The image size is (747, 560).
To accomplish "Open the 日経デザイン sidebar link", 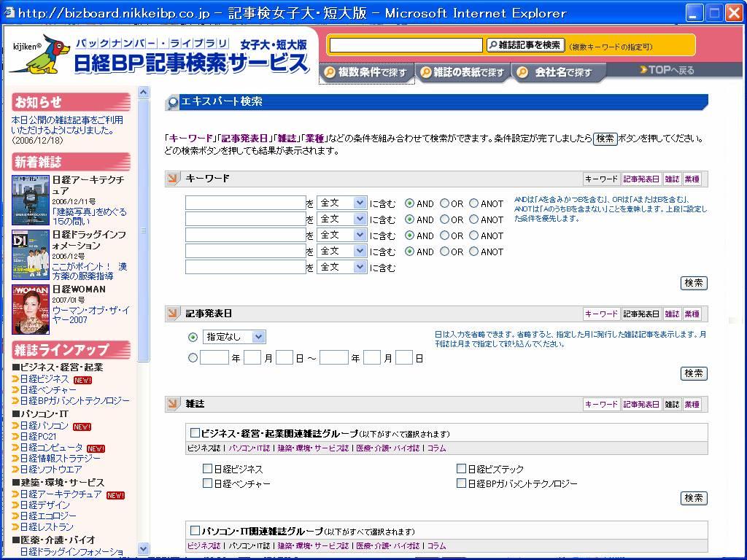I will pyautogui.click(x=44, y=505).
